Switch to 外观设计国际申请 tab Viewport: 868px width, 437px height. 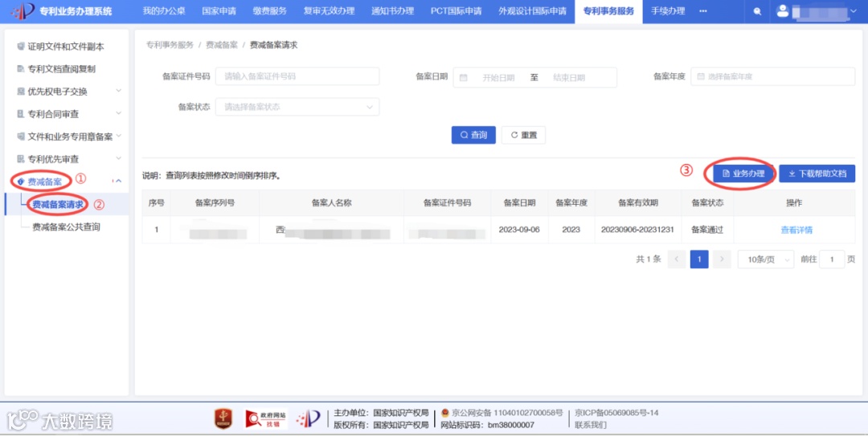533,11
